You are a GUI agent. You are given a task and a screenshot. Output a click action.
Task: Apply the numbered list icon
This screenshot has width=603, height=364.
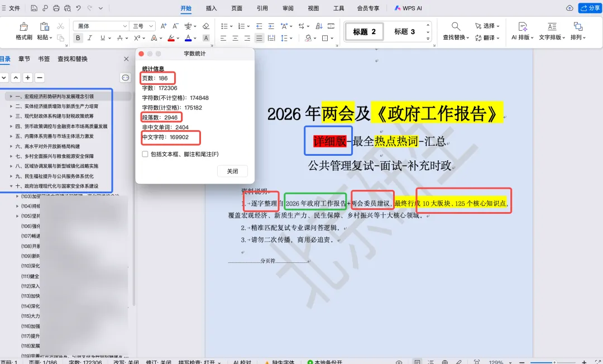[241, 26]
